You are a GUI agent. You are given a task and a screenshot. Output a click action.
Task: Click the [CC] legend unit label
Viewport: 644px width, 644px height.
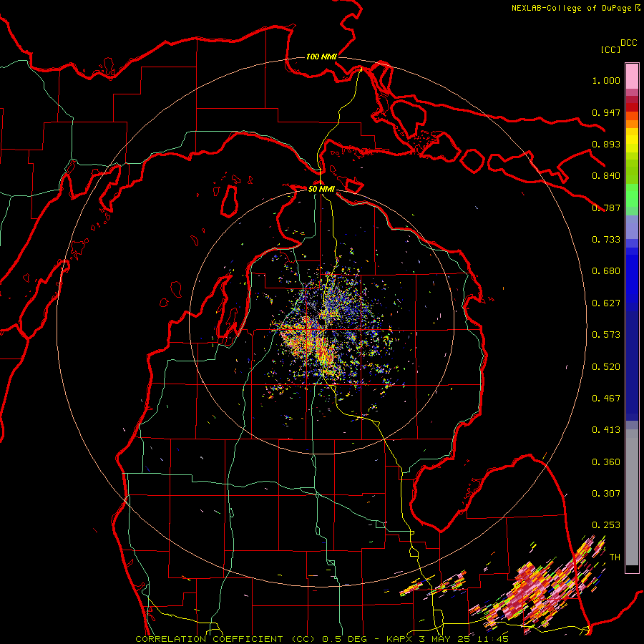click(x=611, y=49)
